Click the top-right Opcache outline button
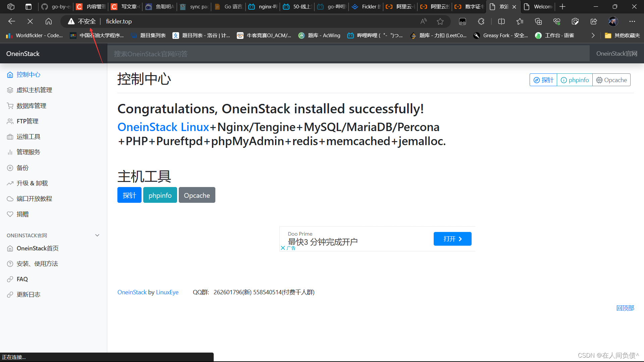 point(611,80)
